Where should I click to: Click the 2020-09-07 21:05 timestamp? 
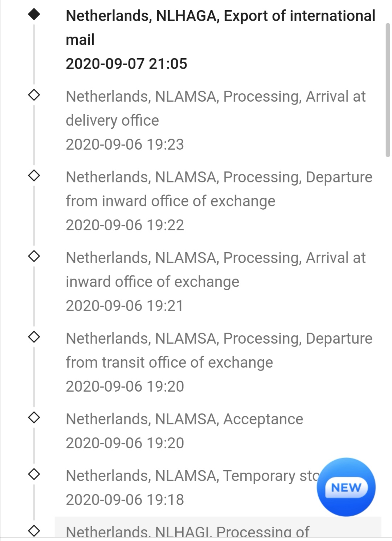point(126,64)
